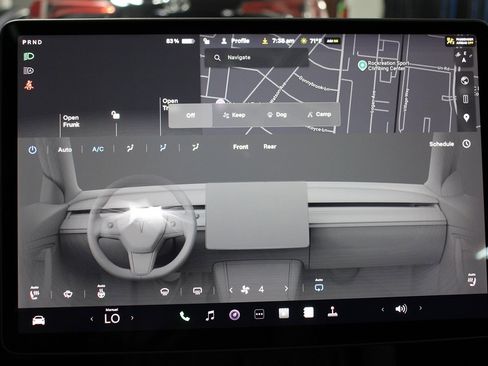Open the schedule clock icon
Viewport: 488px width, 366px height.
(x=467, y=144)
